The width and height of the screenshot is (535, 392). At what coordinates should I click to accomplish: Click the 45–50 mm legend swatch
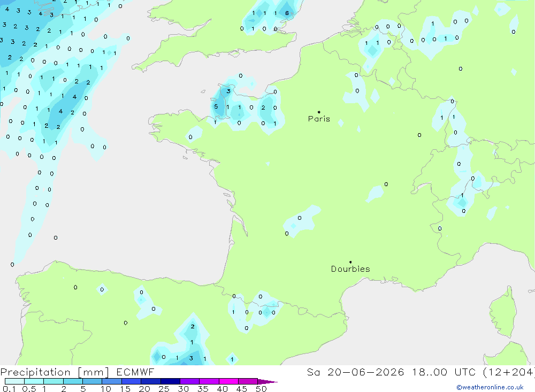pos(248,381)
